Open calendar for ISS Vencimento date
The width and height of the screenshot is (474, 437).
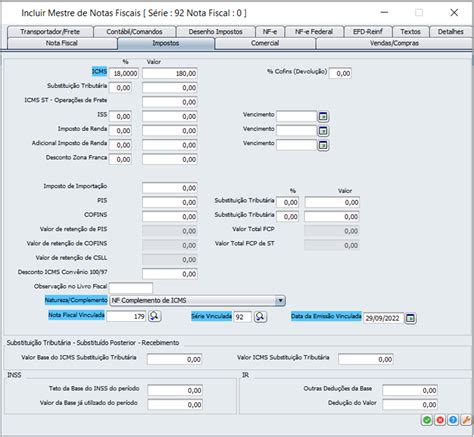pyautogui.click(x=323, y=116)
